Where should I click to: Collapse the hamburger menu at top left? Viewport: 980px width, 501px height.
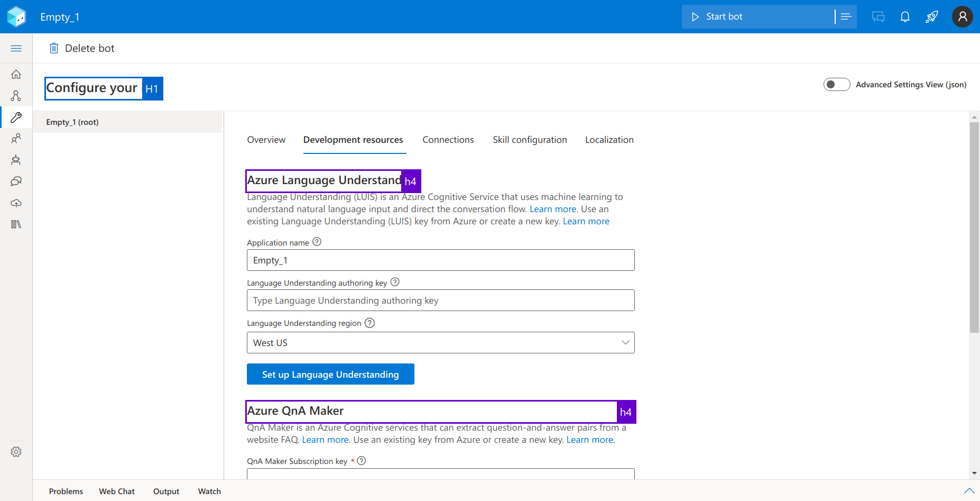click(16, 48)
